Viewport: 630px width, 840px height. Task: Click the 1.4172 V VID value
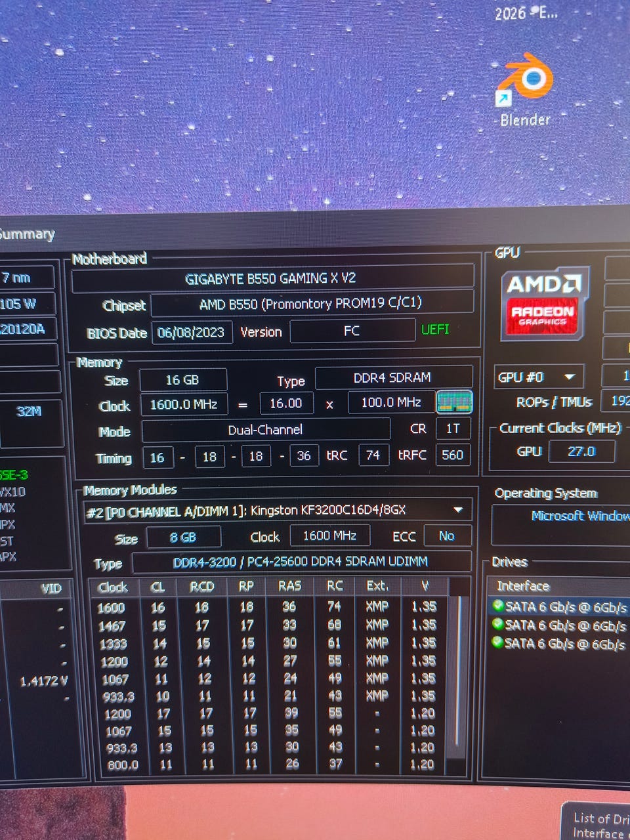pyautogui.click(x=44, y=681)
